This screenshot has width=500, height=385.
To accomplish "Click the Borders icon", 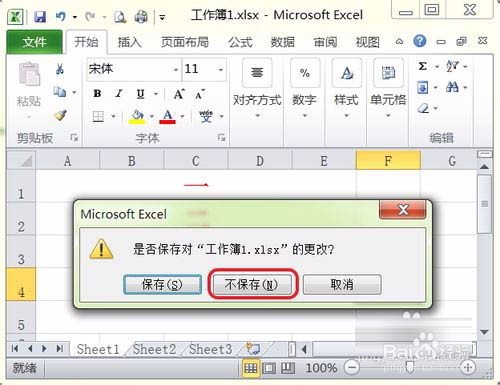I will point(98,117).
